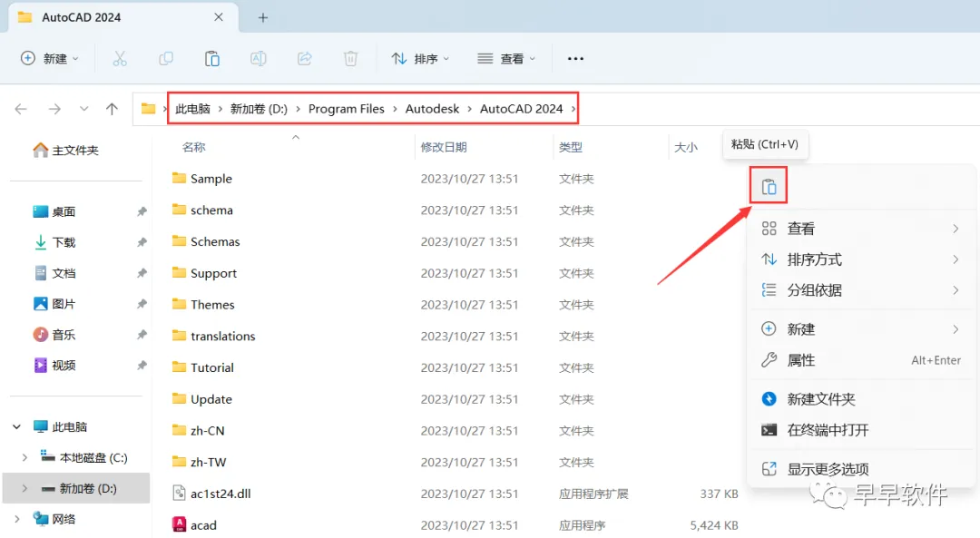Expand the 新加卷 (D:) node

click(24, 489)
